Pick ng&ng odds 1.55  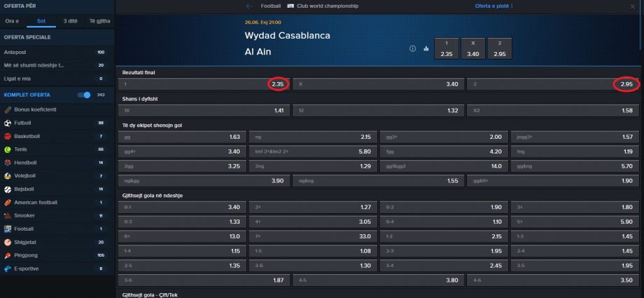click(x=378, y=181)
